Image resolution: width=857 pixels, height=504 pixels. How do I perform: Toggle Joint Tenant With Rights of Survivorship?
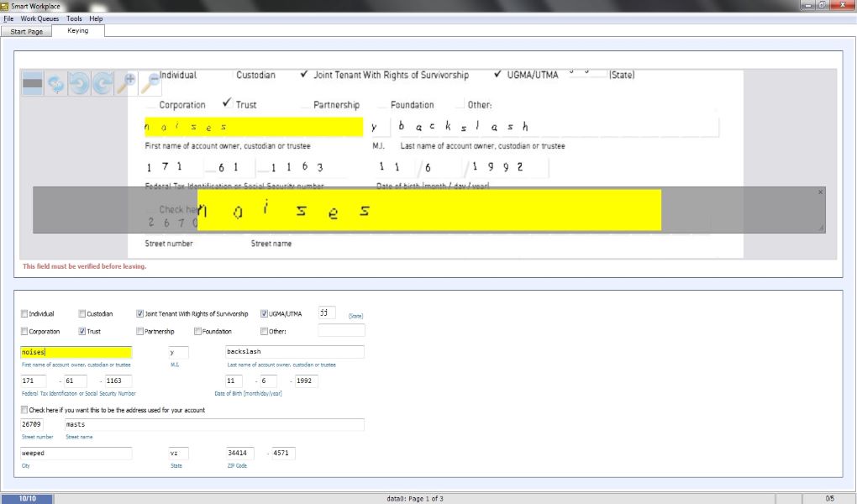pyautogui.click(x=140, y=314)
